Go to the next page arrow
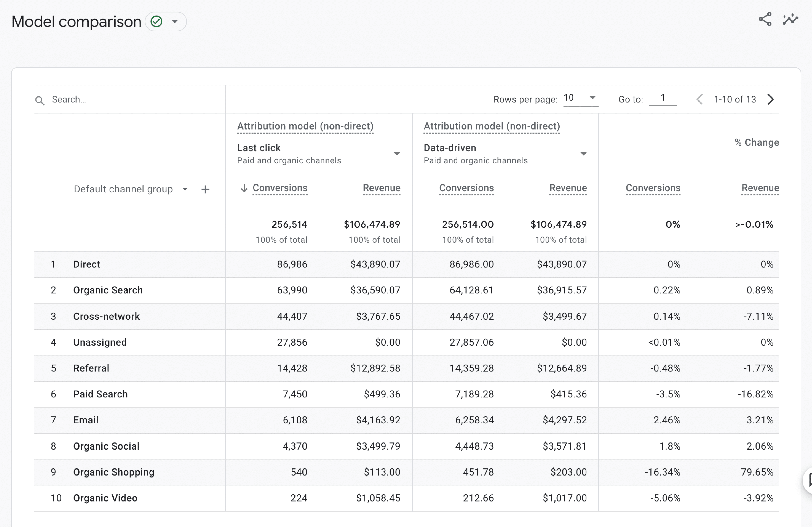The height and width of the screenshot is (527, 812). click(771, 100)
